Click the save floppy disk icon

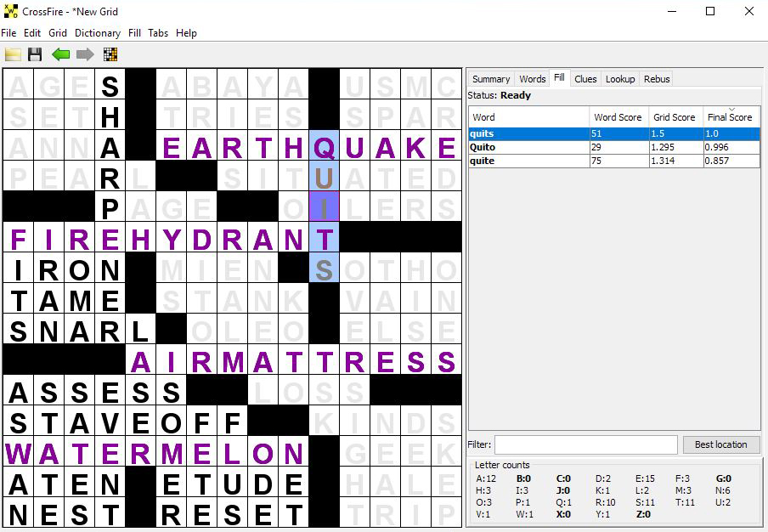coord(35,54)
